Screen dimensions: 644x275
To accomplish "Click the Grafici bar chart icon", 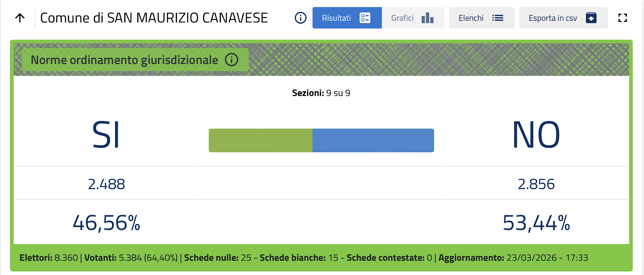I will coord(427,18).
